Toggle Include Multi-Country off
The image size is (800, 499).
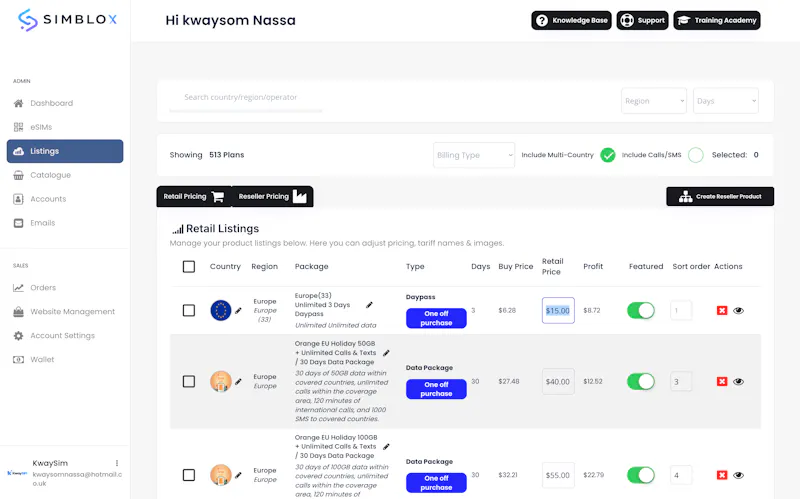608,155
